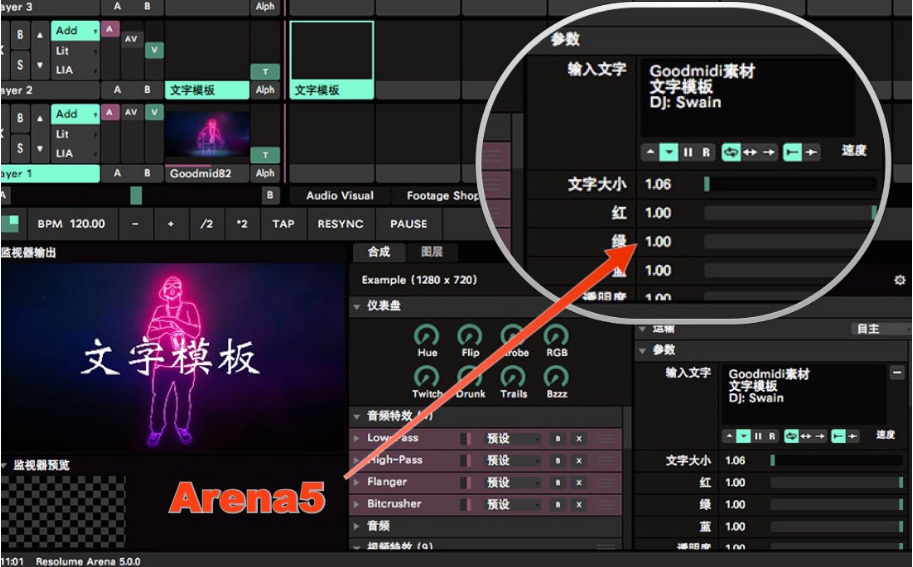Image resolution: width=913 pixels, height=567 pixels.
Task: Expand the Bitcrusher effect
Action: point(358,504)
